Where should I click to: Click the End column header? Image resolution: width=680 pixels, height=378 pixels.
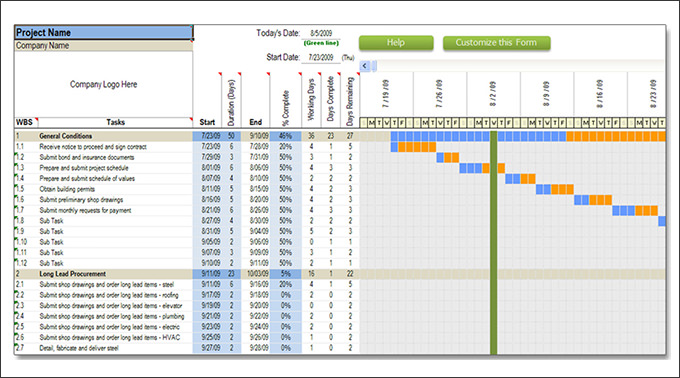(255, 122)
